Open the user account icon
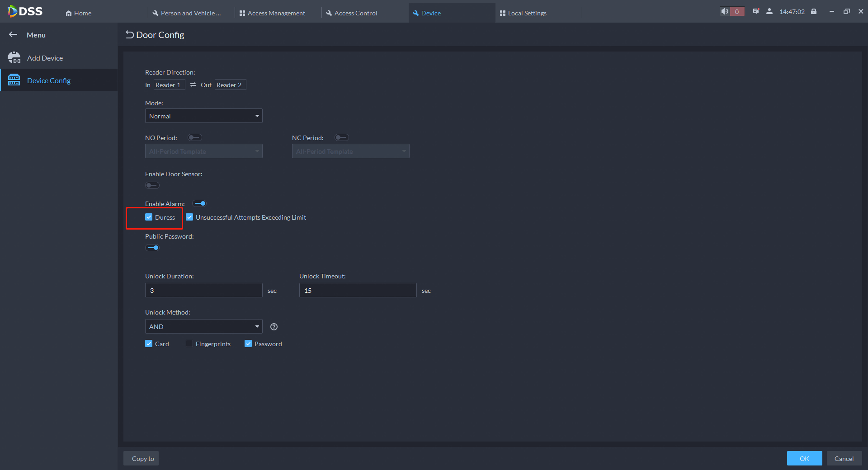The width and height of the screenshot is (868, 470). 769,11
